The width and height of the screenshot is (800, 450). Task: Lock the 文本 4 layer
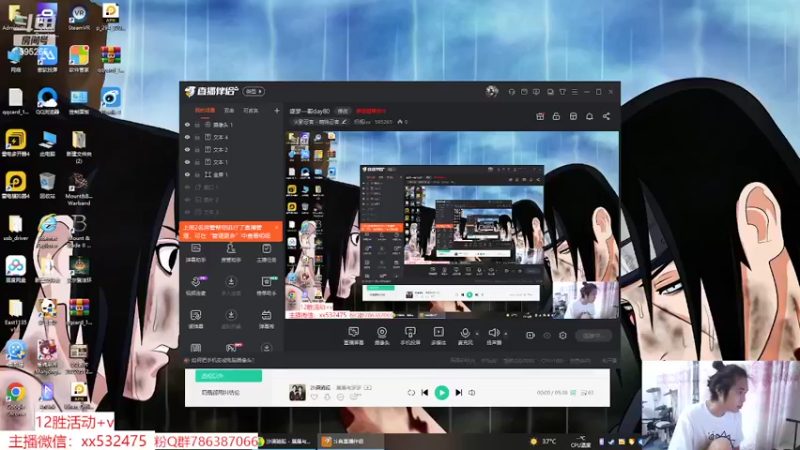point(197,137)
